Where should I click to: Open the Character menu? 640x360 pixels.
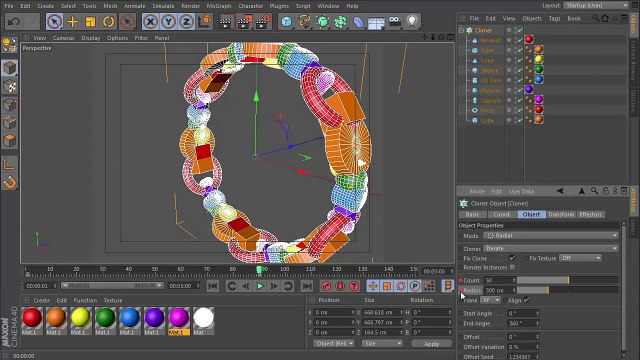click(x=251, y=6)
